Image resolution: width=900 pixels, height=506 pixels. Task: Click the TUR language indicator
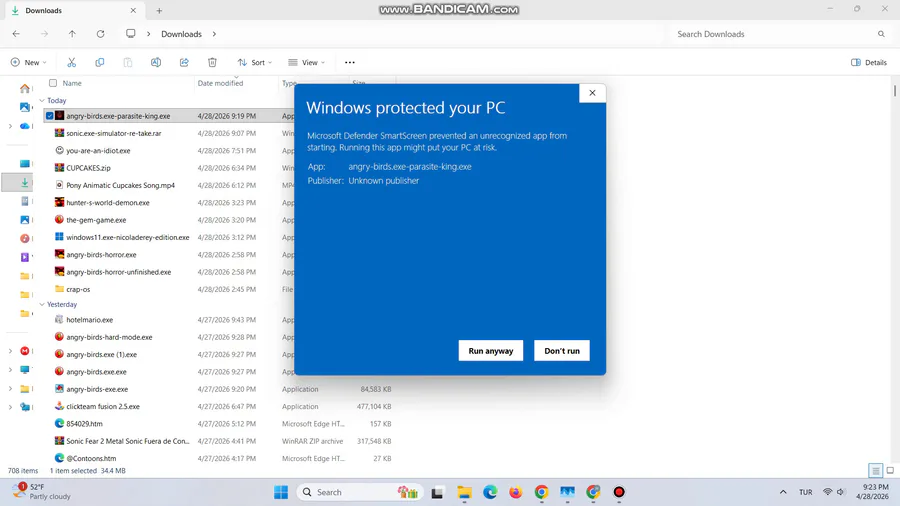click(805, 492)
